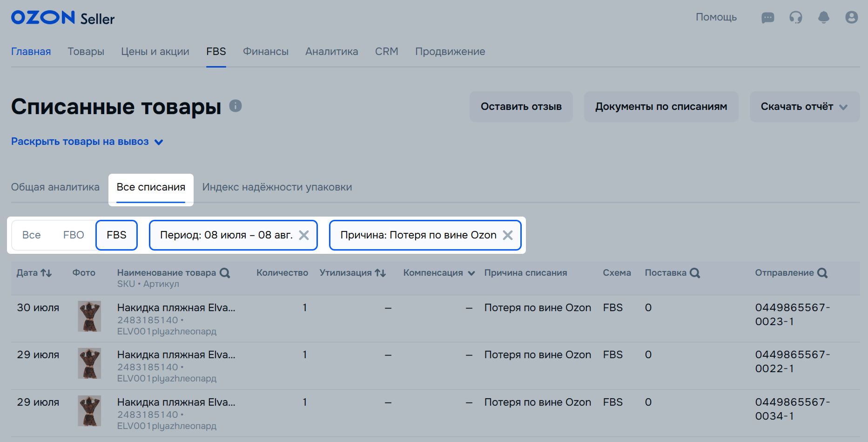Open the user profile icon
The width and height of the screenshot is (868, 442).
pos(852,17)
